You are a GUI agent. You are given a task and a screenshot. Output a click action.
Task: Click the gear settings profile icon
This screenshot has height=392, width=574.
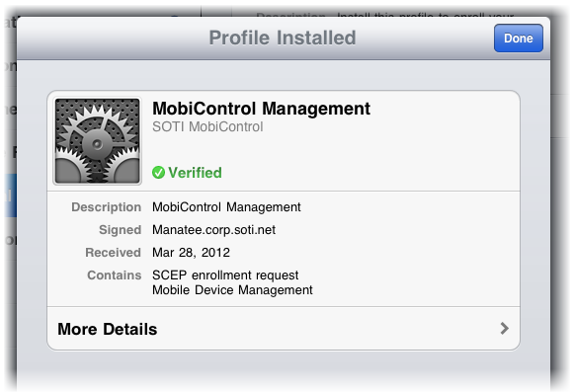point(98,141)
